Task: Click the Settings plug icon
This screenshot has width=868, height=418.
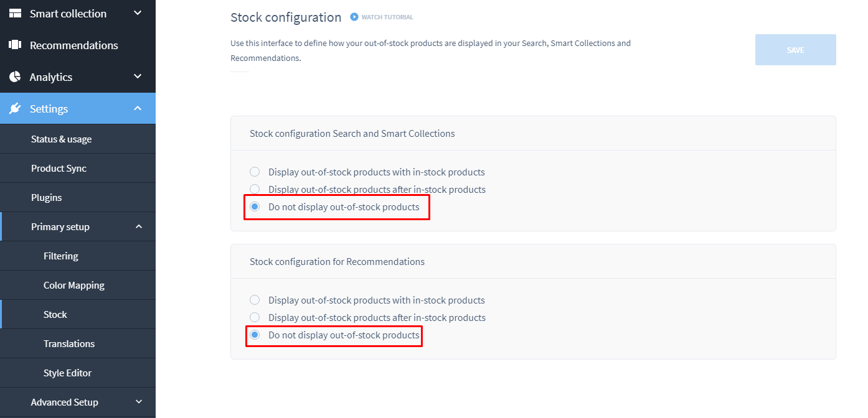Action: pyautogui.click(x=15, y=108)
